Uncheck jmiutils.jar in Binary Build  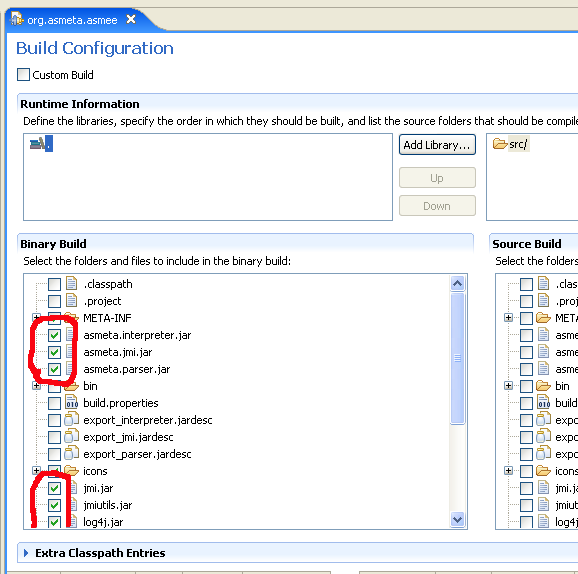click(x=55, y=505)
